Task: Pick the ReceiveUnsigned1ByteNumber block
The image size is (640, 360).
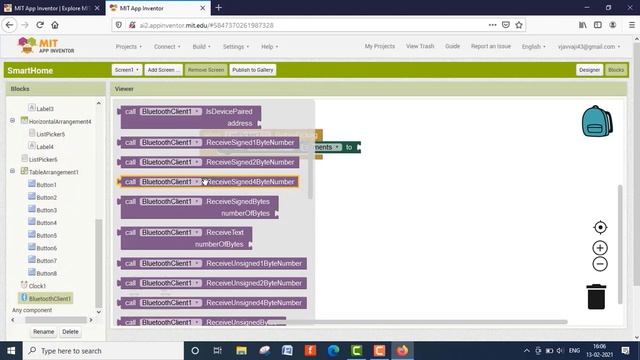Action: pyautogui.click(x=212, y=263)
